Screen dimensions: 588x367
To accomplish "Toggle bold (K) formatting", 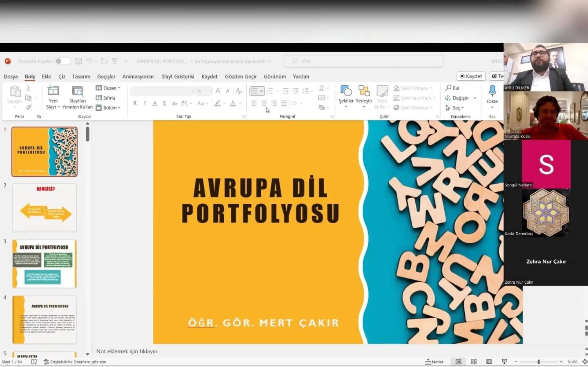I will pyautogui.click(x=135, y=103).
